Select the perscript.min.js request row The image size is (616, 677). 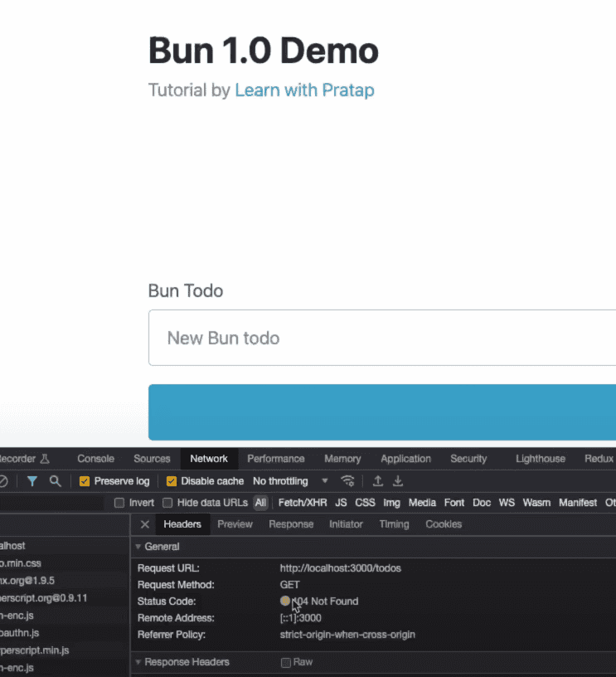65,650
